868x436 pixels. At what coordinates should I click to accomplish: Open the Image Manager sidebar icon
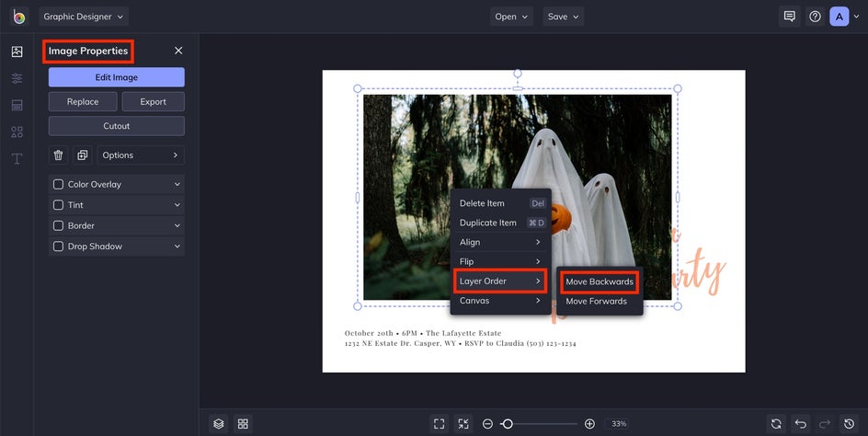[17, 52]
